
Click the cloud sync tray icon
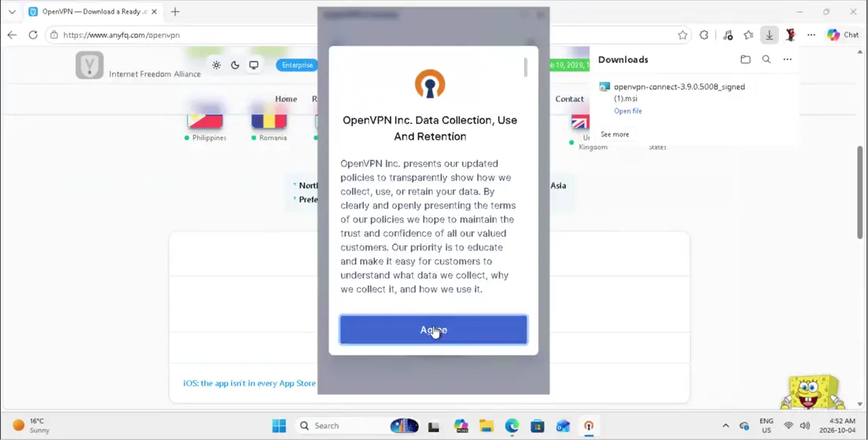(744, 426)
